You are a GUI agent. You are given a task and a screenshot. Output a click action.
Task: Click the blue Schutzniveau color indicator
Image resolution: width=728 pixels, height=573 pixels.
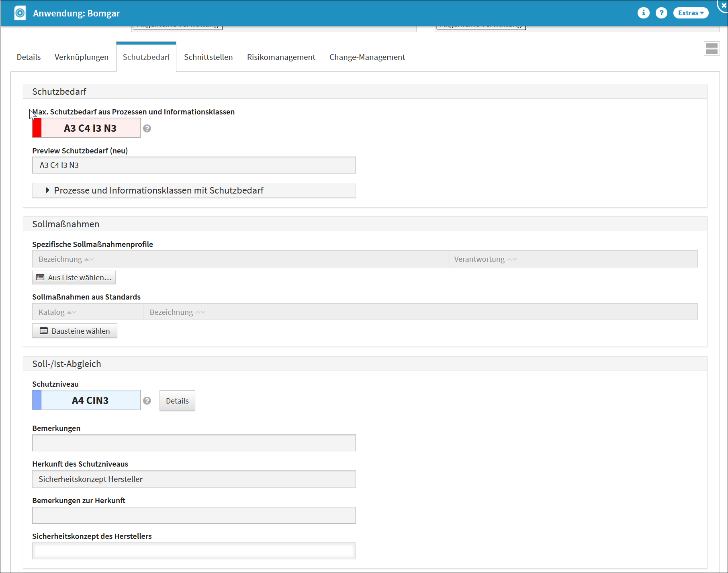coord(37,400)
